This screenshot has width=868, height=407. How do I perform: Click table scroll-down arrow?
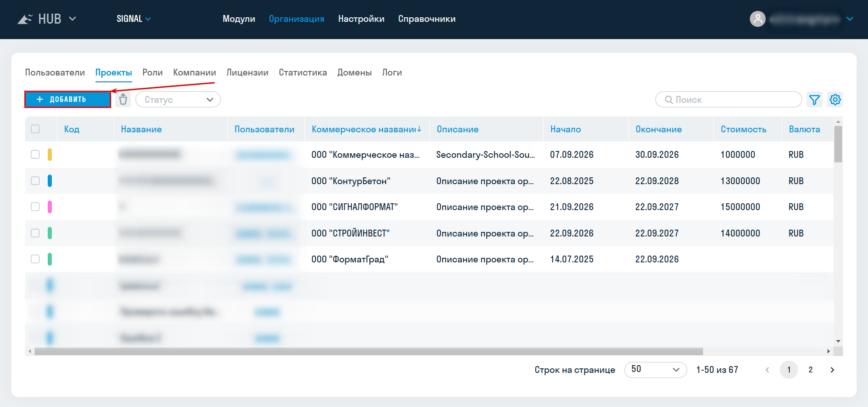pyautogui.click(x=838, y=341)
